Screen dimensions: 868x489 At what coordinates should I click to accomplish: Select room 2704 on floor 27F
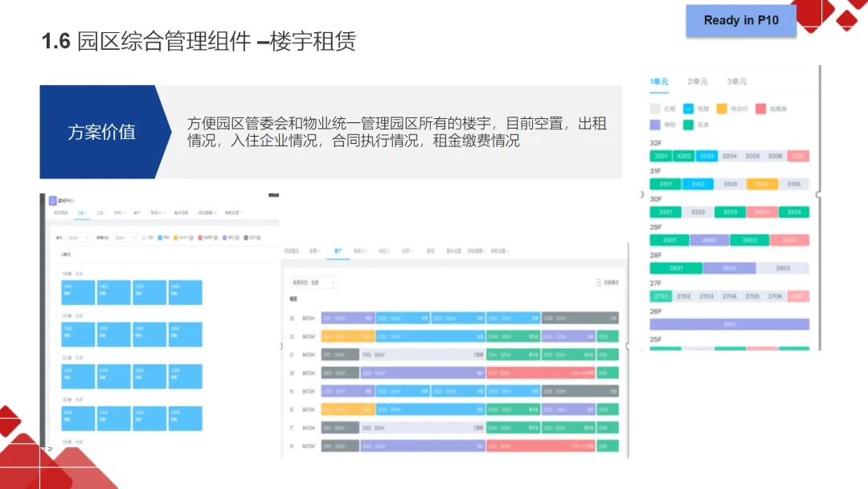click(x=730, y=296)
